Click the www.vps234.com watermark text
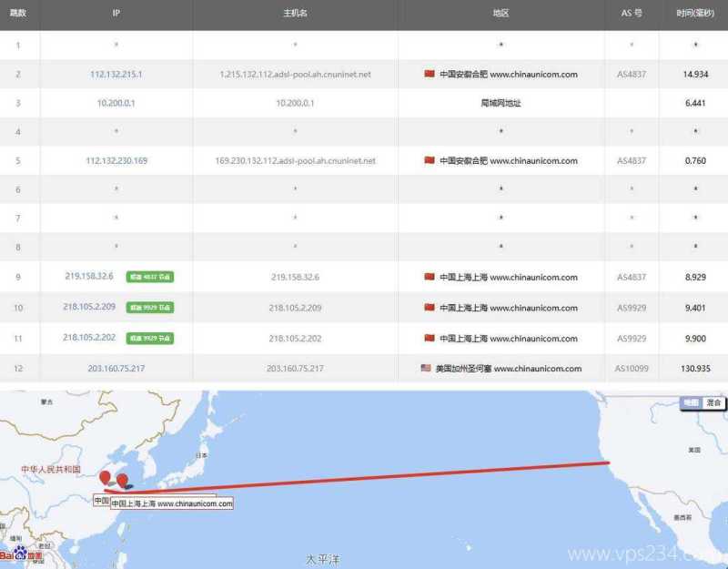The width and height of the screenshot is (728, 569). (x=637, y=554)
